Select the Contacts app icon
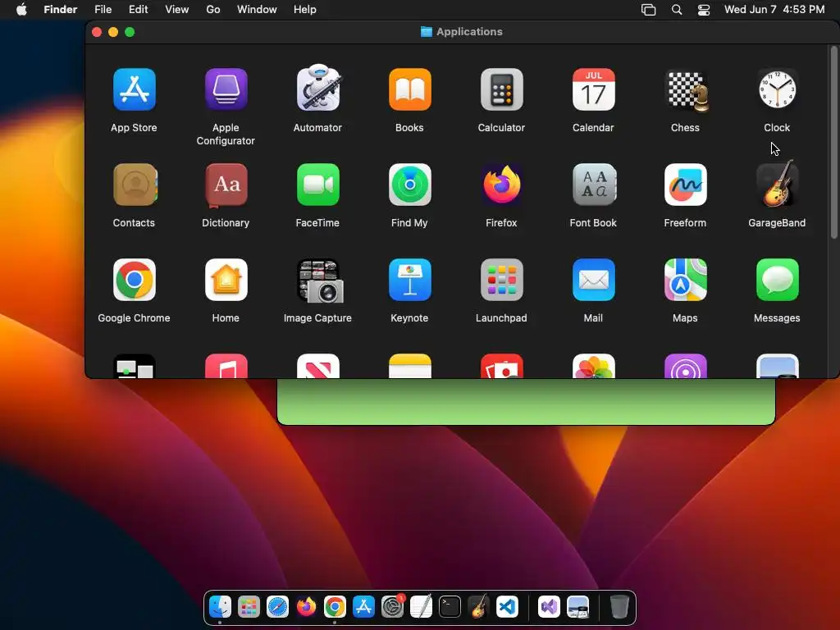This screenshot has width=840, height=630. [135, 185]
